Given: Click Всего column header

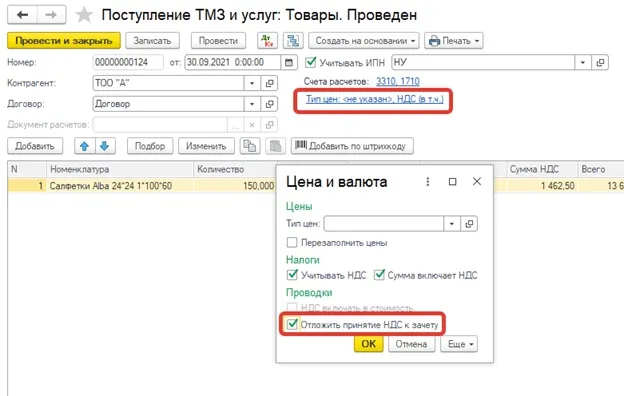Looking at the screenshot, I should tap(601, 169).
